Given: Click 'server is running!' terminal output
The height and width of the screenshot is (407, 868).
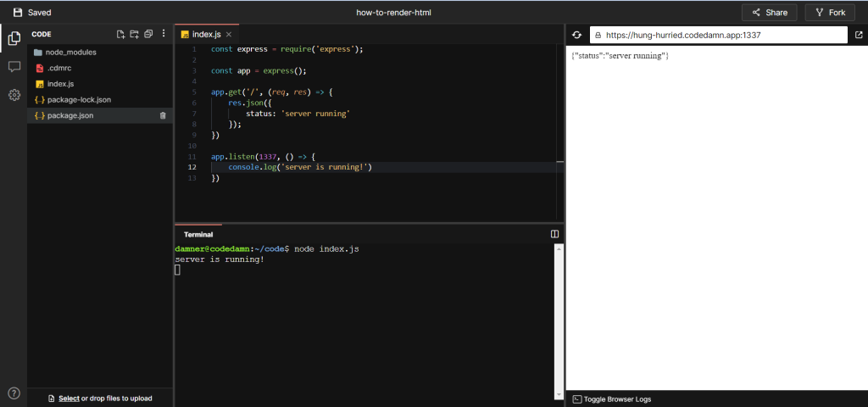Looking at the screenshot, I should click(x=220, y=259).
